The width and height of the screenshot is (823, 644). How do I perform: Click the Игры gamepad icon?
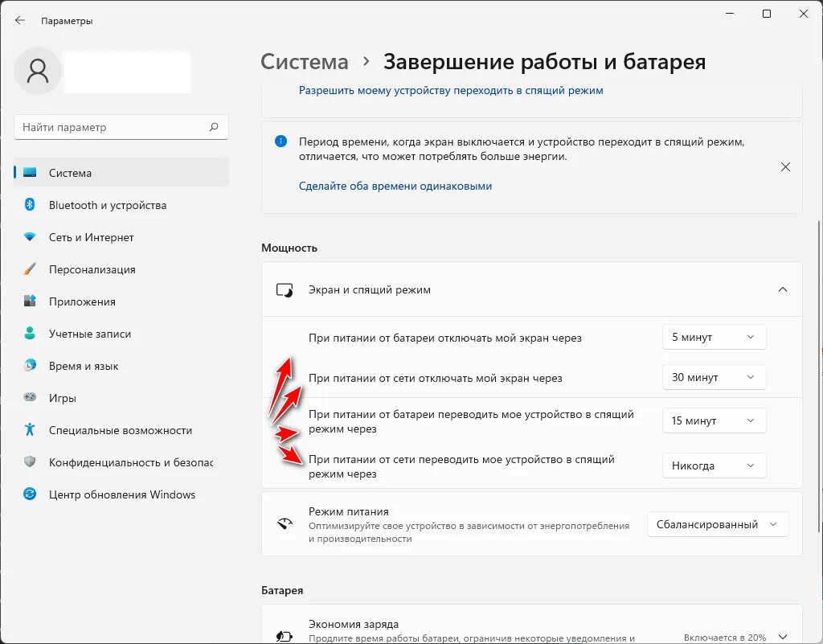(x=30, y=397)
